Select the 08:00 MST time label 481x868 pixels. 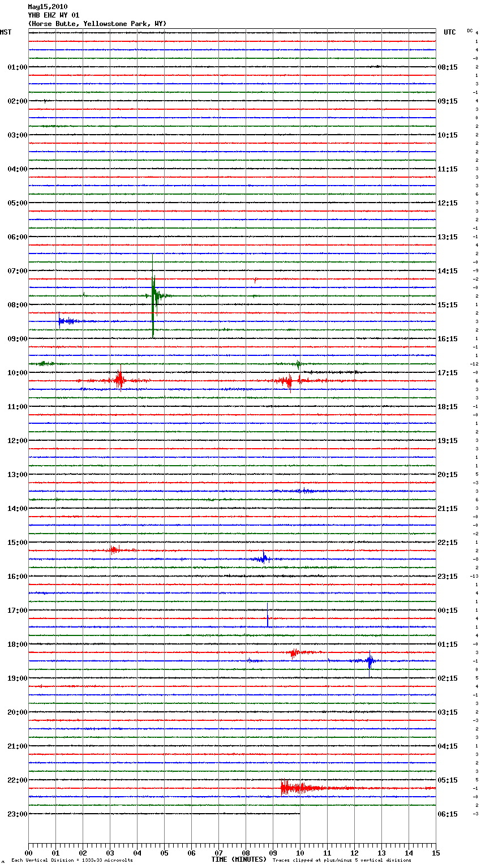(17, 305)
